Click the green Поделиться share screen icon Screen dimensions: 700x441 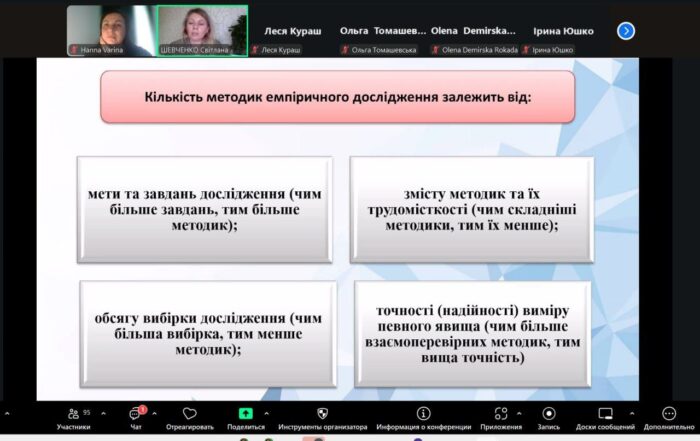pyautogui.click(x=246, y=413)
